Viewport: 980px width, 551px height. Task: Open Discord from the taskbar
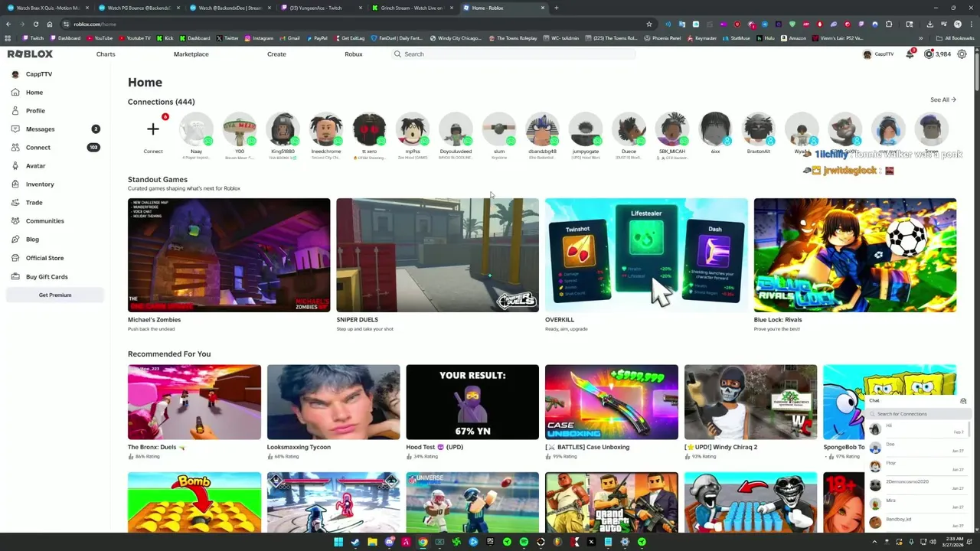389,543
